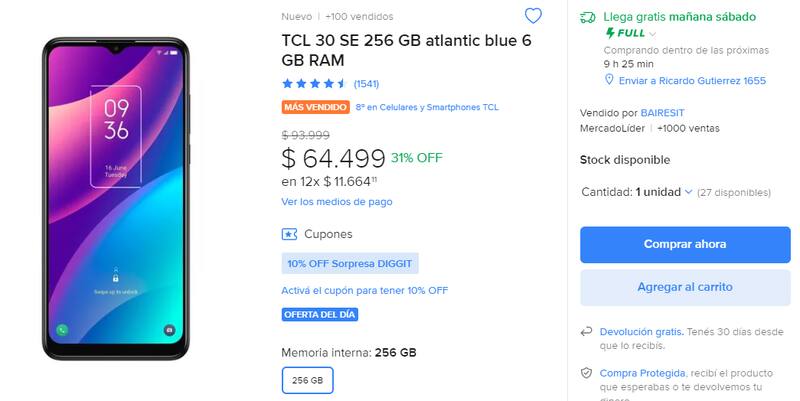Open the Devolución gratis link
Screen dimensions: 800x401
pyautogui.click(x=641, y=332)
